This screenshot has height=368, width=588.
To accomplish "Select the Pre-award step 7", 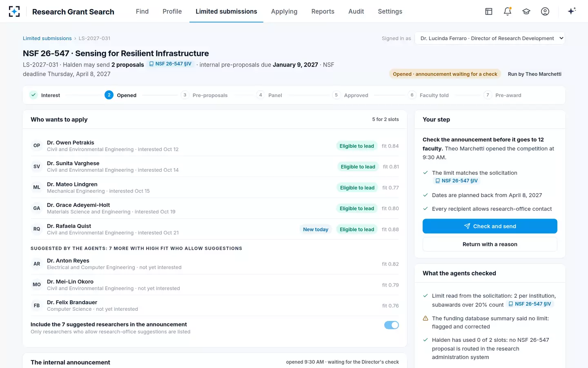I will click(502, 95).
